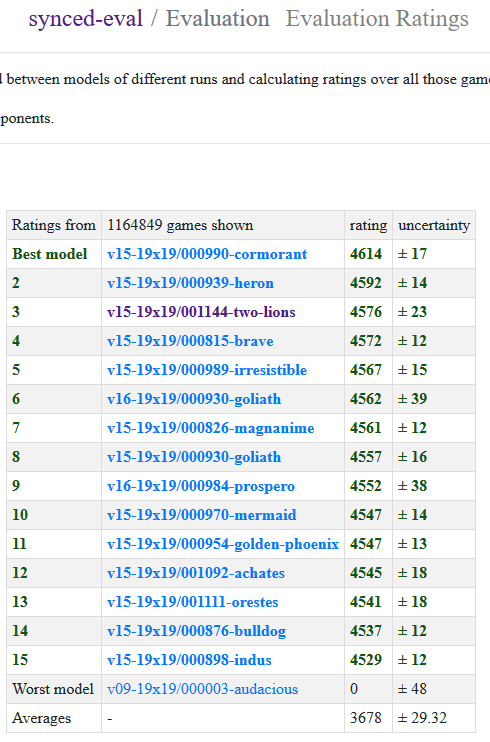This screenshot has width=490, height=742.
Task: Open model v16-19x19/000984-prospero
Action: [201, 486]
